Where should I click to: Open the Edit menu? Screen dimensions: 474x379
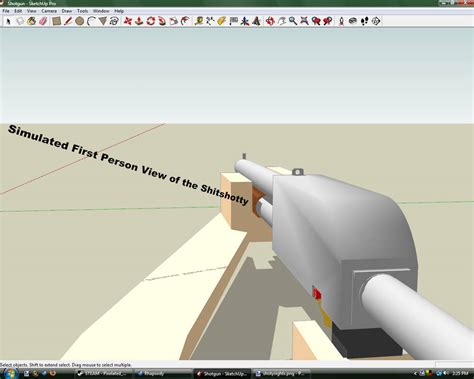18,11
